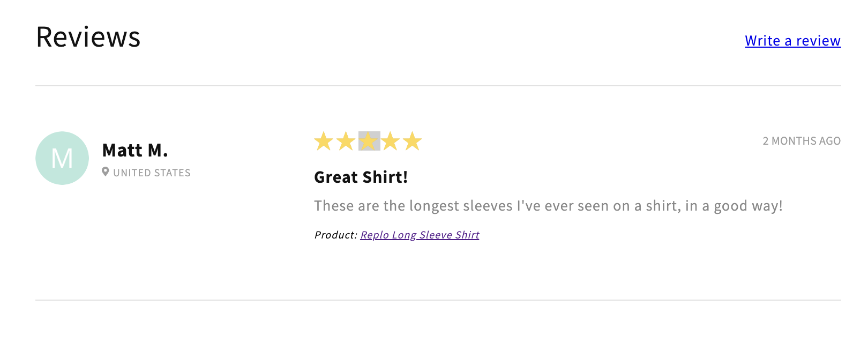The image size is (868, 358).
Task: Click the 2 MONTHS AGO timestamp
Action: [x=801, y=141]
